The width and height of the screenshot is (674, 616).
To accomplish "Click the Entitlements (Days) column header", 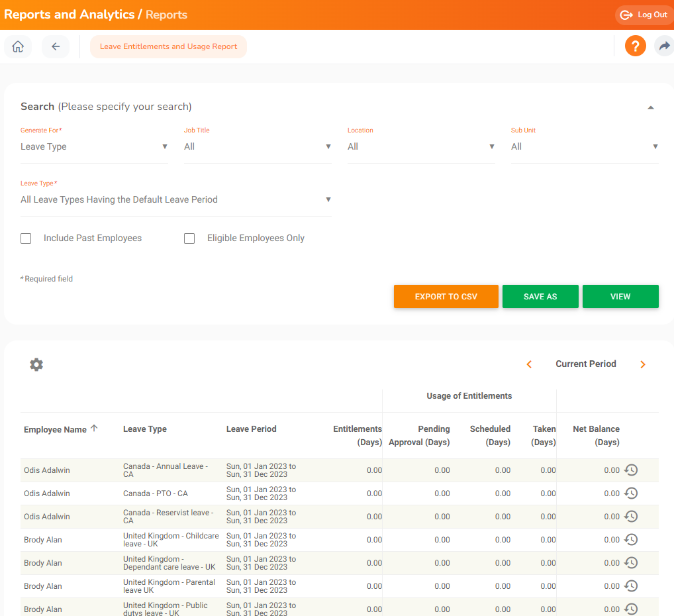I will pos(358,435).
